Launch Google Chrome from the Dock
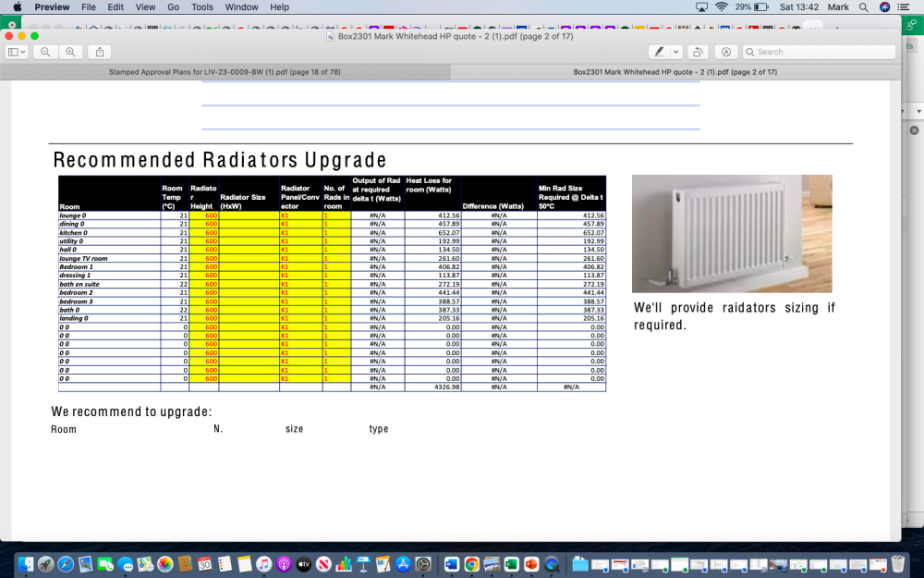 pyautogui.click(x=471, y=564)
